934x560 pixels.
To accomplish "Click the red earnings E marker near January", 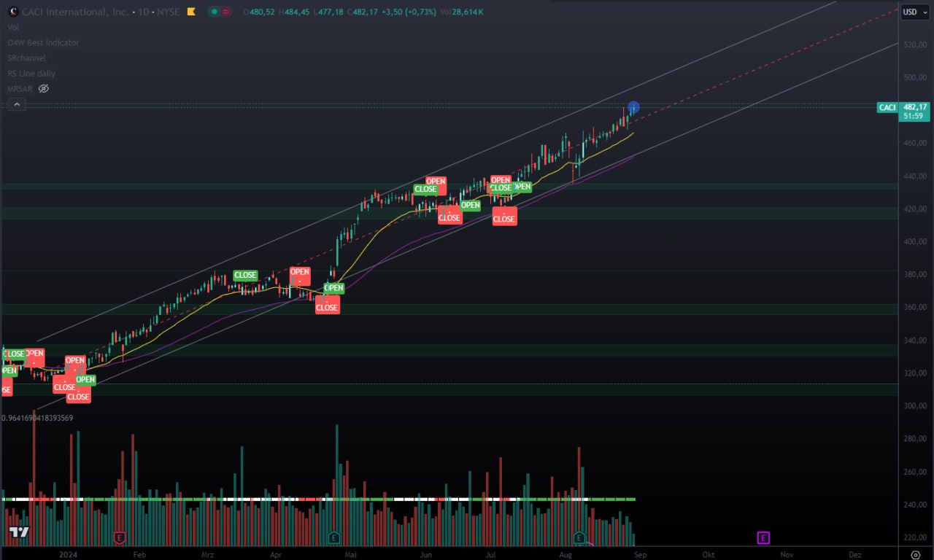I will (120, 538).
